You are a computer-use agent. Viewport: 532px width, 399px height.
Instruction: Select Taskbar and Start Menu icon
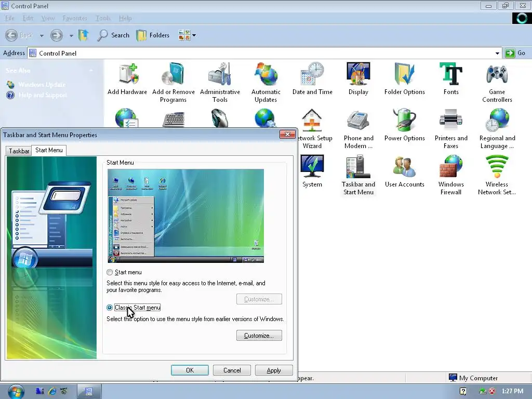tap(358, 175)
